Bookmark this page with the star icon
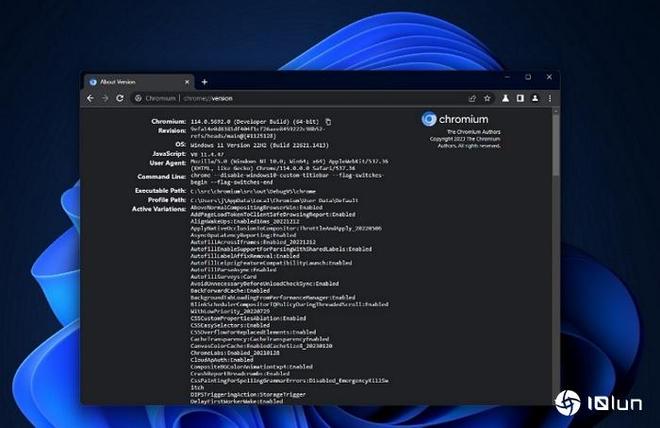 pos(487,98)
